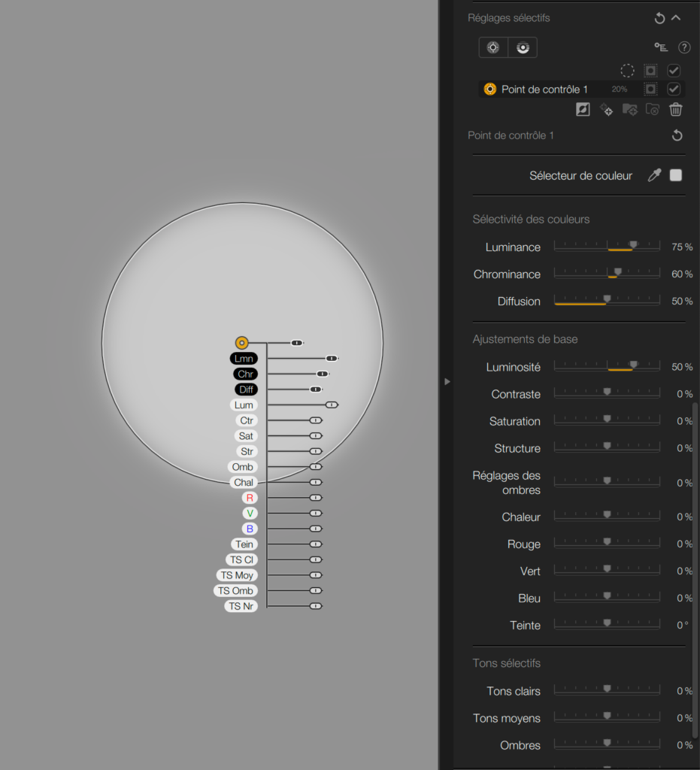Adjust the Luminance selectivity slider
This screenshot has width=700, height=770.
point(608,247)
